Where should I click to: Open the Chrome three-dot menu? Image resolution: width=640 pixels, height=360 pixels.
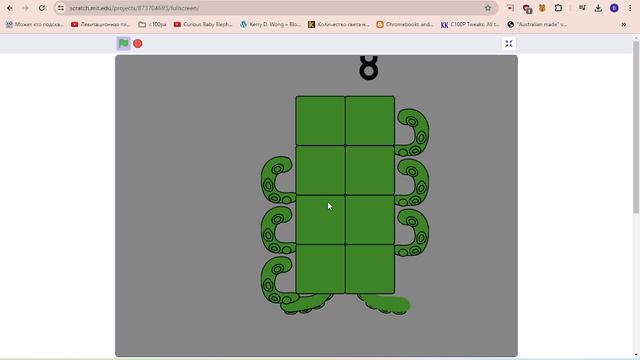pyautogui.click(x=630, y=8)
